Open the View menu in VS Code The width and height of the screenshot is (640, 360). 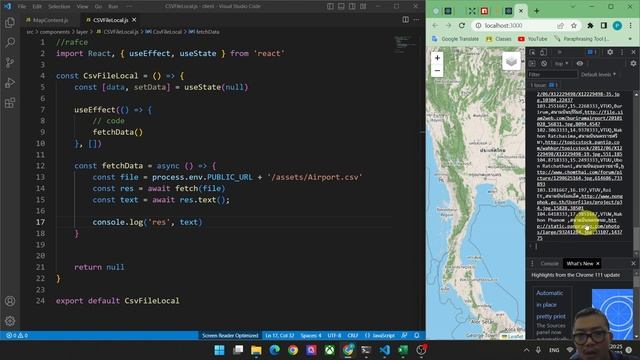click(x=82, y=7)
